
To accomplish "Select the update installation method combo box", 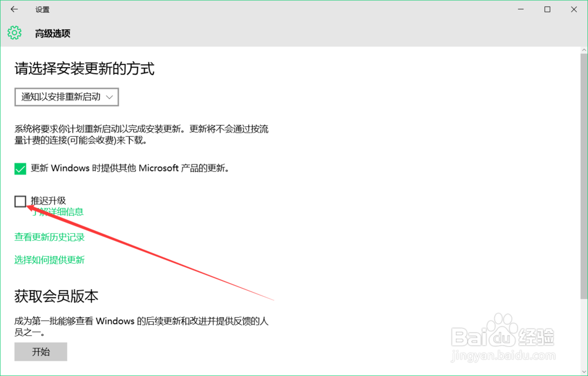I will click(66, 97).
